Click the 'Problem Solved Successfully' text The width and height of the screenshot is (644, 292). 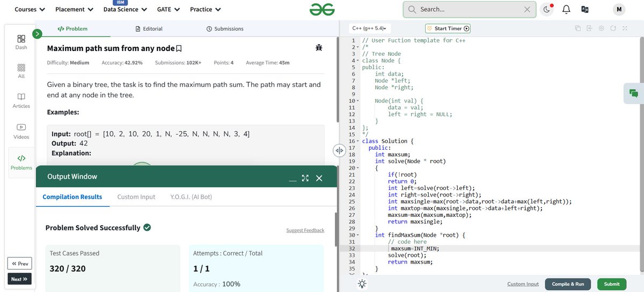click(93, 228)
